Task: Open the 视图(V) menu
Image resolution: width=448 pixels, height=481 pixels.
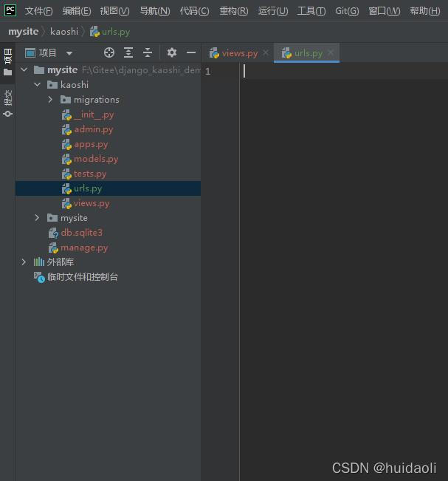Action: point(114,11)
